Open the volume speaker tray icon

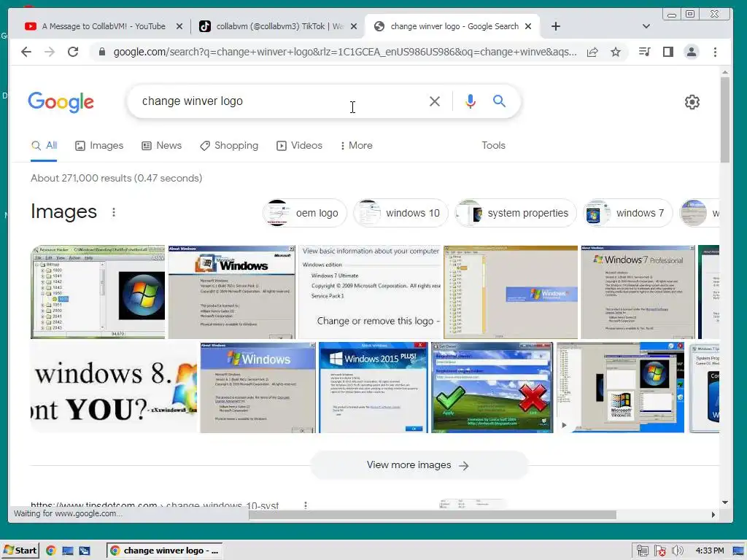pos(677,551)
